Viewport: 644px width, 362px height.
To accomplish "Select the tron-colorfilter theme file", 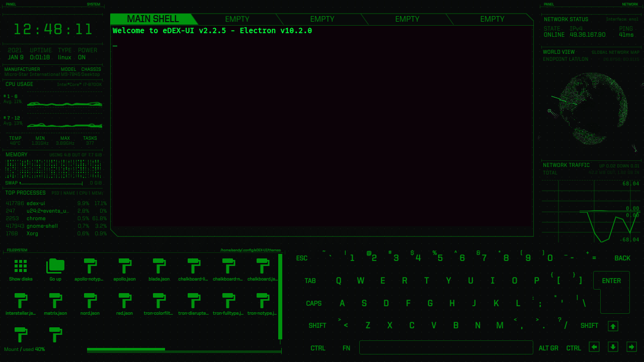I will pyautogui.click(x=159, y=302).
